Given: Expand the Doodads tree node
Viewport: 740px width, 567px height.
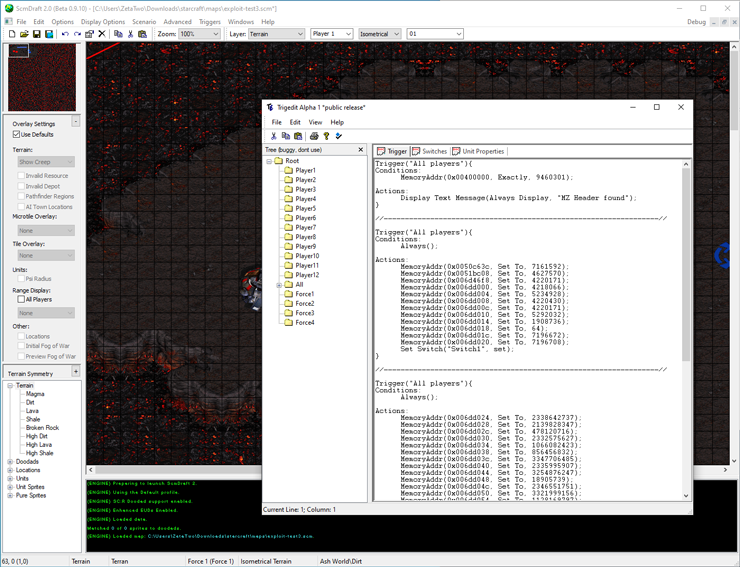Looking at the screenshot, I should click(x=10, y=461).
